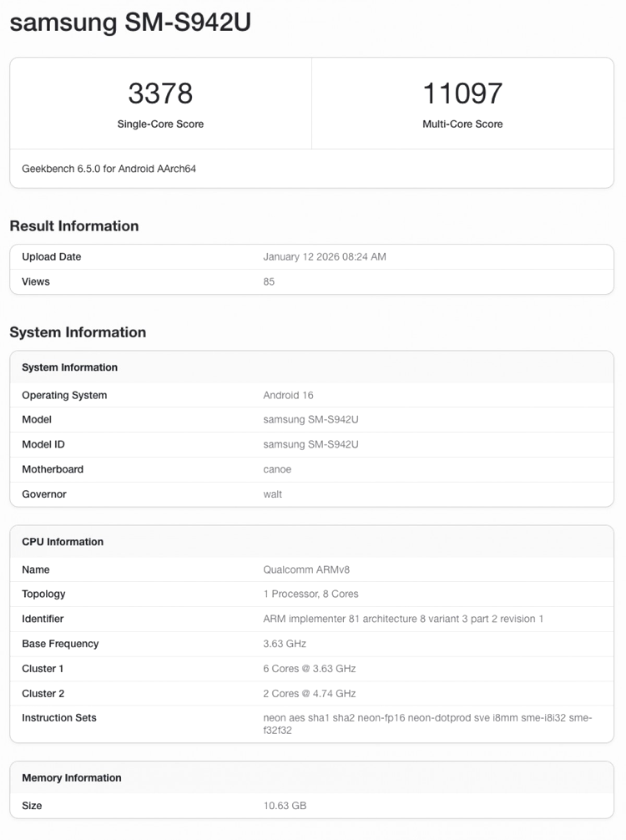Click the Governor value walt
626x840 pixels.
click(272, 494)
